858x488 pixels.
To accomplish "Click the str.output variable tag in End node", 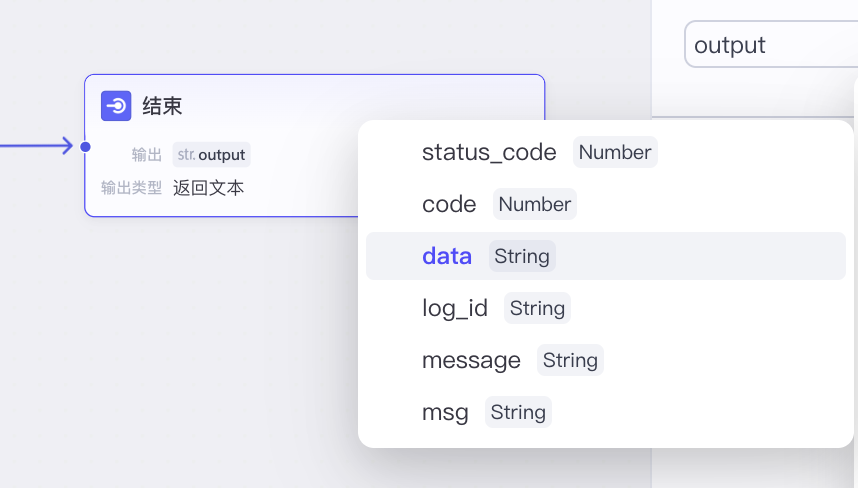I will click(x=211, y=155).
